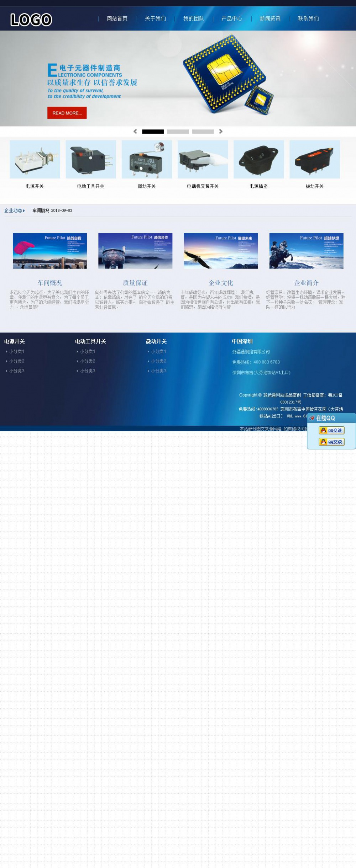Open the 超越梦想 horse statue banner
The image size is (356, 868).
(307, 251)
